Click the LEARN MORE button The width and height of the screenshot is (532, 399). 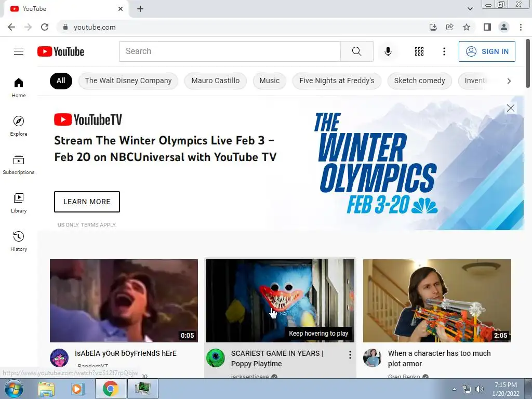click(87, 202)
